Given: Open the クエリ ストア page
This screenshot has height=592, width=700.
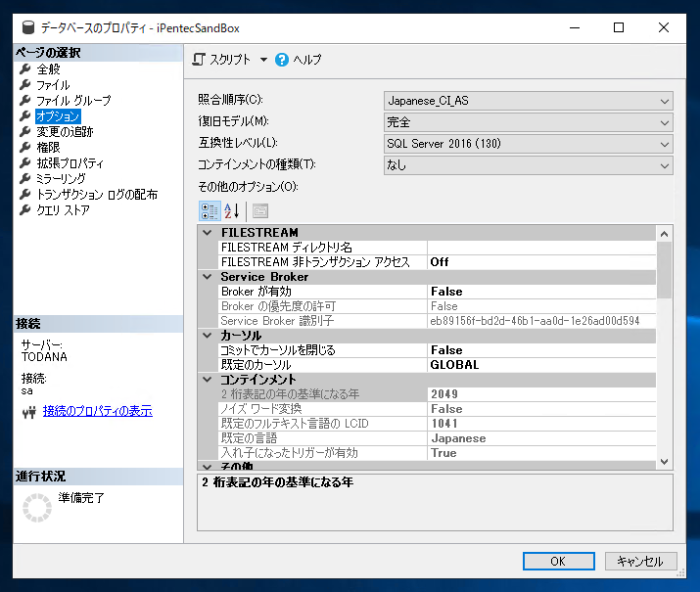Looking at the screenshot, I should tap(63, 209).
